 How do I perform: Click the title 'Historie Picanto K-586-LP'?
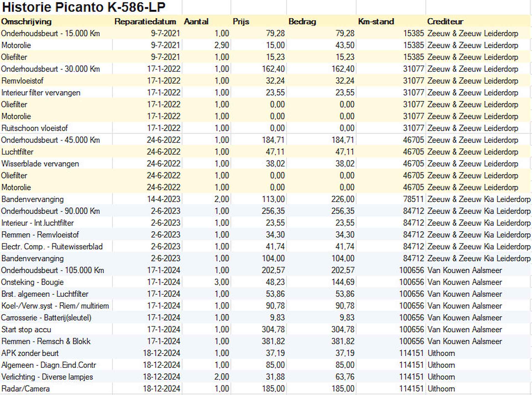(84, 7)
